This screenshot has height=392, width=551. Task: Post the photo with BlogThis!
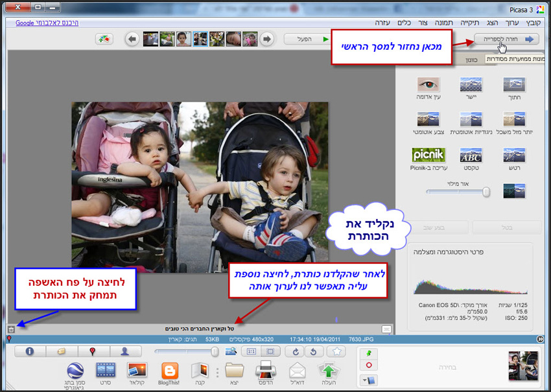tap(169, 371)
